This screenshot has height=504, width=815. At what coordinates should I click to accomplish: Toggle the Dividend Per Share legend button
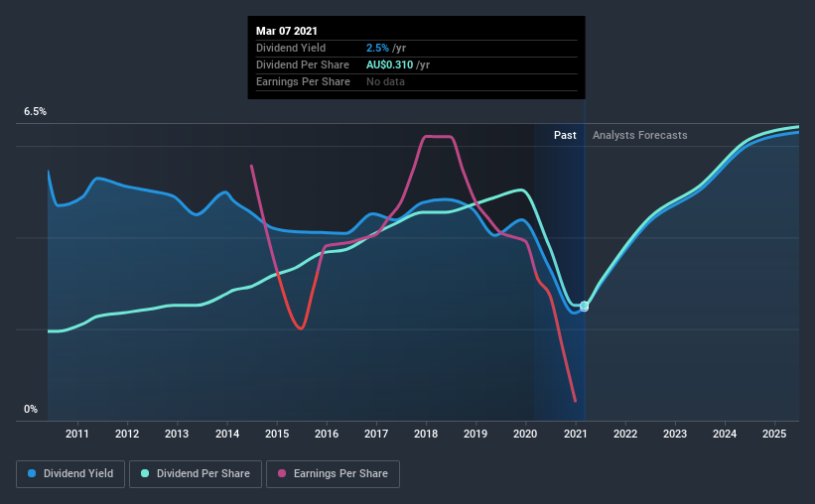point(196,474)
